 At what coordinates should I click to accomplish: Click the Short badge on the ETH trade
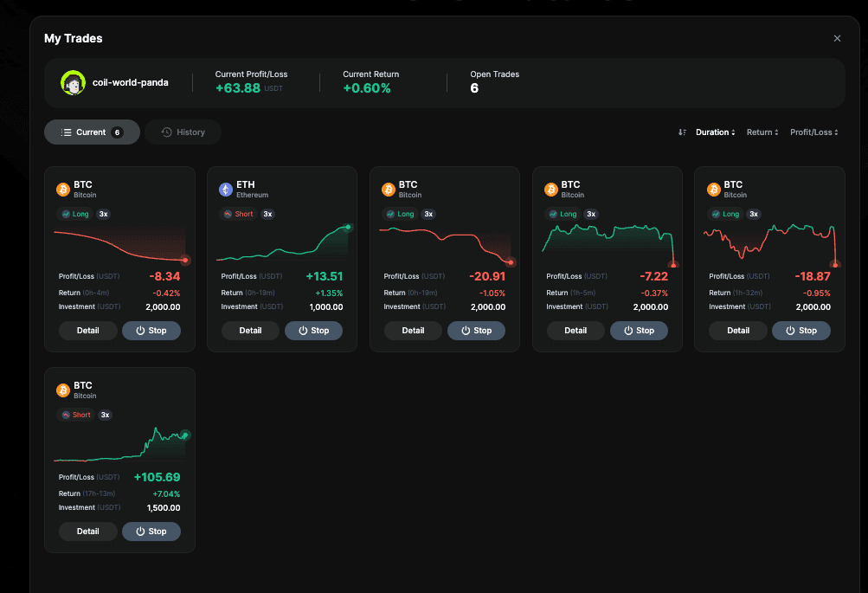tap(238, 215)
